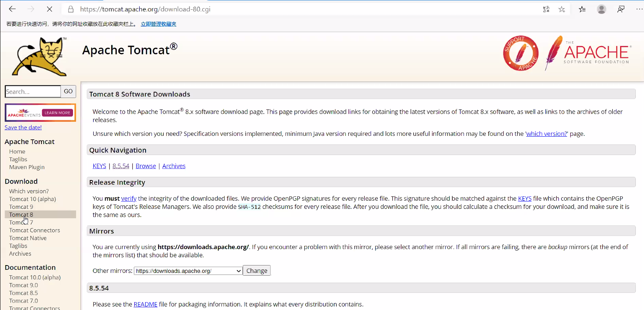644x310 pixels.
Task: View site info via the lock icon
Action: click(71, 9)
